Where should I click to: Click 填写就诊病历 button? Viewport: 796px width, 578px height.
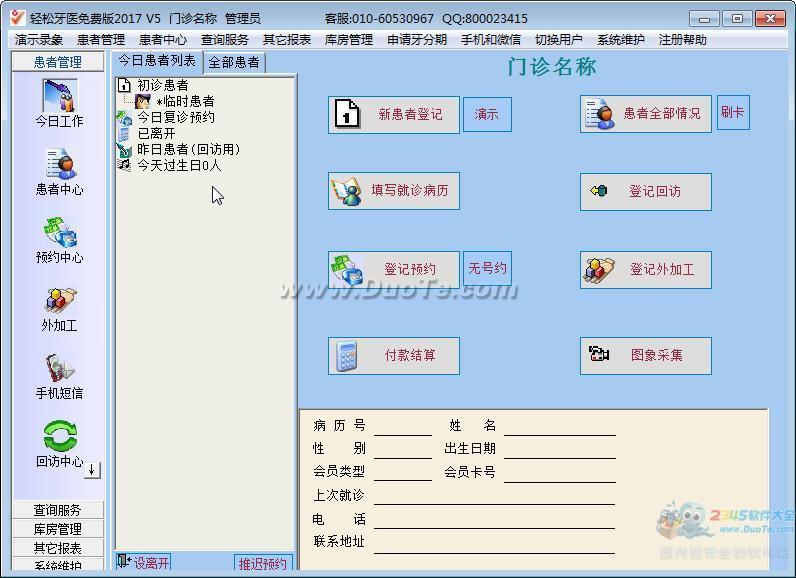pyautogui.click(x=393, y=190)
